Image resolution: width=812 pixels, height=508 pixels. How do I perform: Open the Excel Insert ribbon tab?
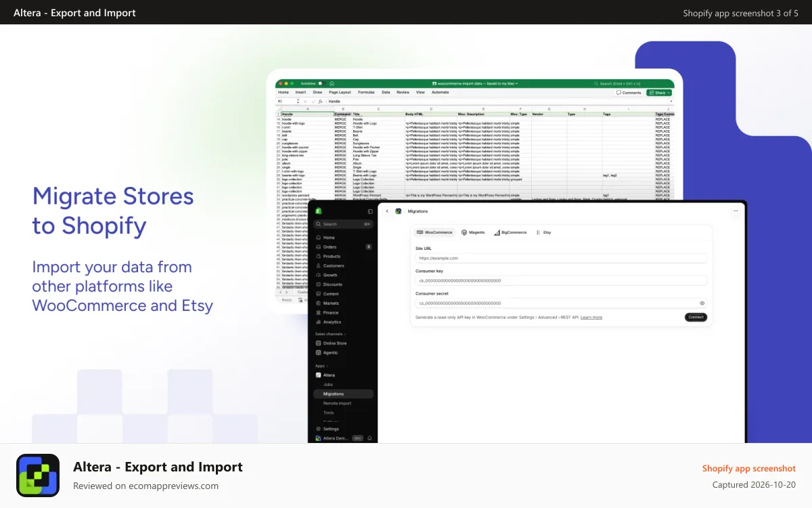coord(300,92)
